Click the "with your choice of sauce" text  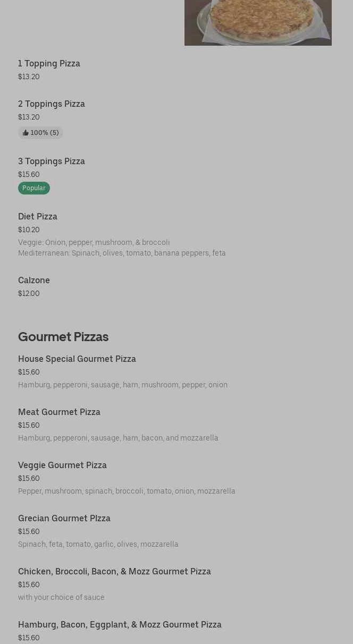(61, 598)
